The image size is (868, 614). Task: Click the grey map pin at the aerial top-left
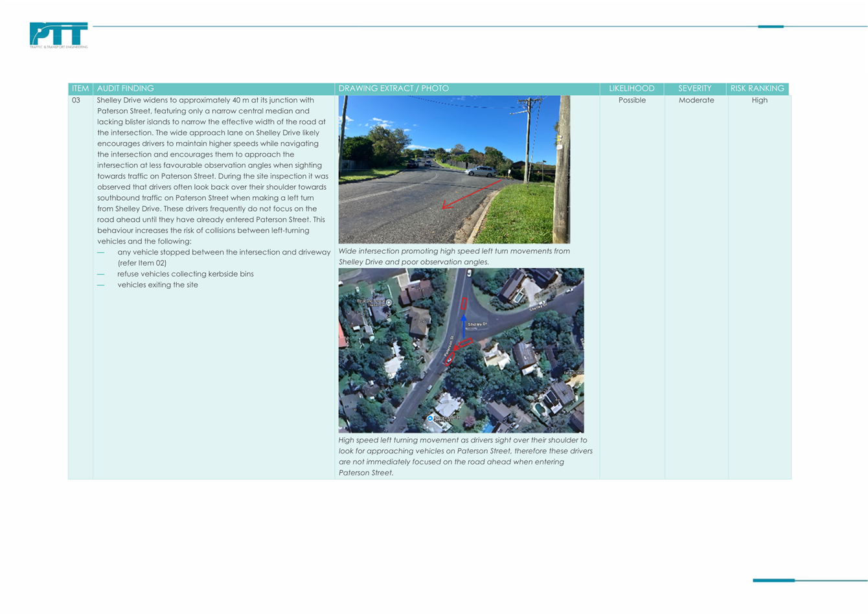point(389,302)
